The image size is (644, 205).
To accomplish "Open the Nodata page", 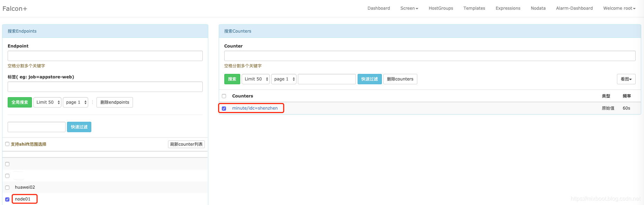I will pyautogui.click(x=538, y=8).
